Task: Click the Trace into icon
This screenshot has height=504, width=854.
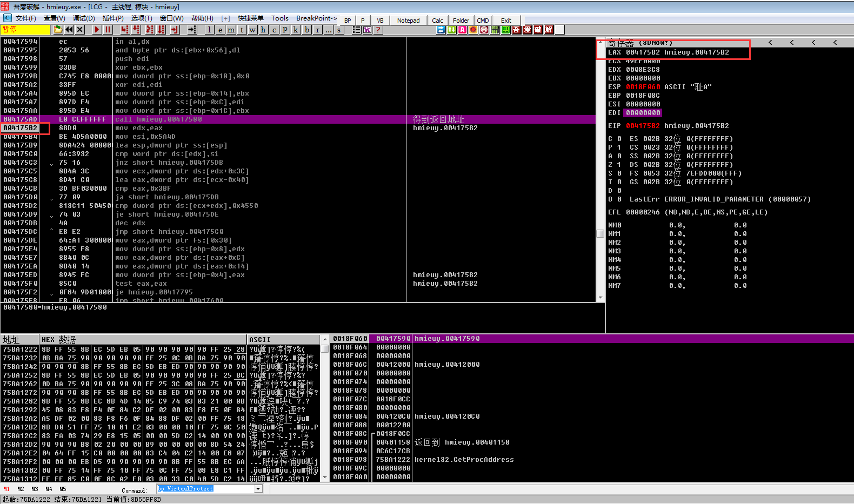Action: coord(150,30)
